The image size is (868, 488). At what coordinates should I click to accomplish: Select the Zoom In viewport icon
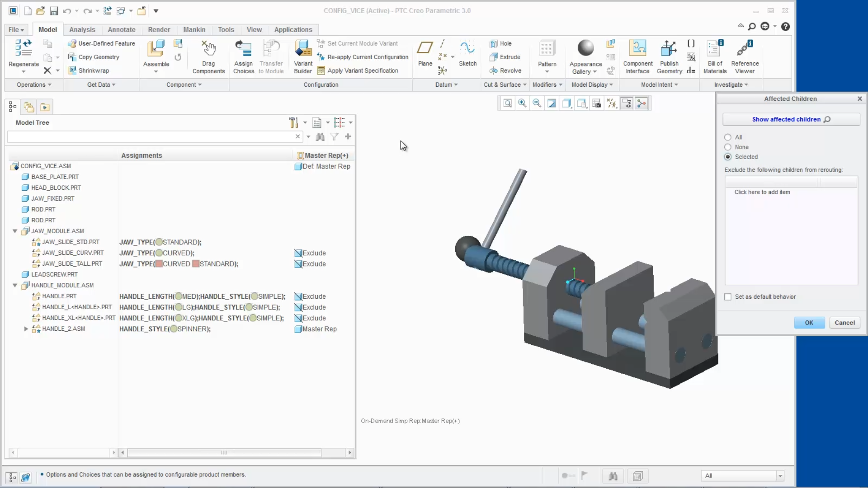pos(523,103)
